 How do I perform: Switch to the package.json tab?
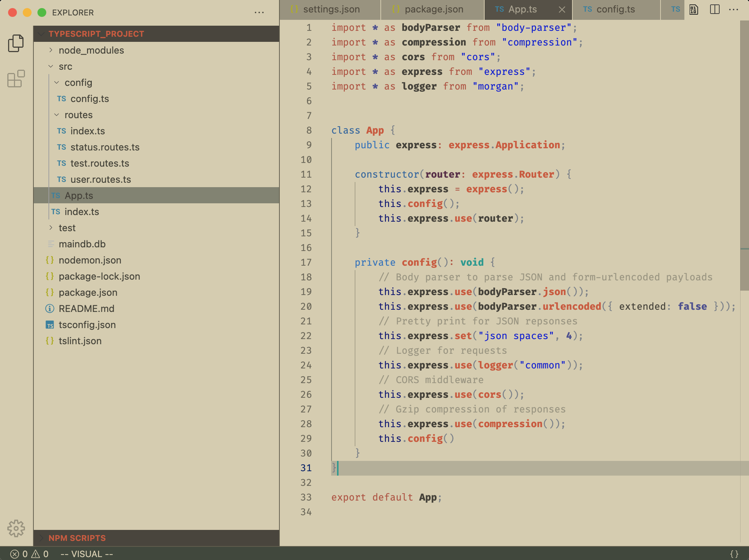click(433, 10)
